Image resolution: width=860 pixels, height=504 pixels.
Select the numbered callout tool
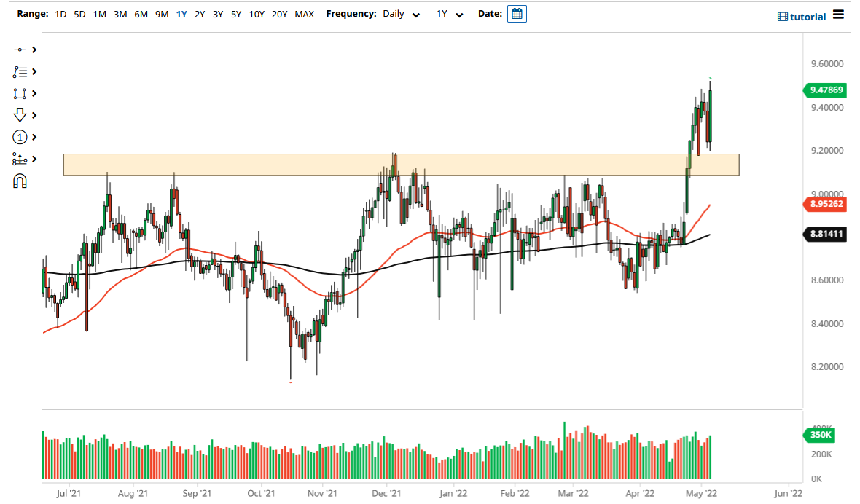click(20, 137)
